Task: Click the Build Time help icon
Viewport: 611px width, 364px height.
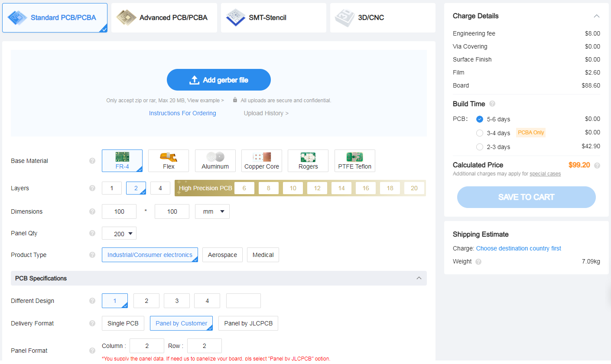Action: 492,104
